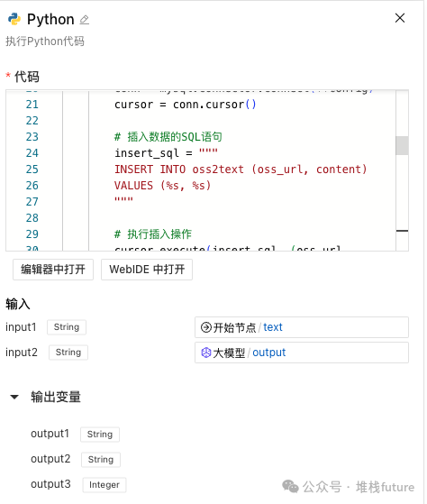Click the String type tag of input2

tap(68, 353)
